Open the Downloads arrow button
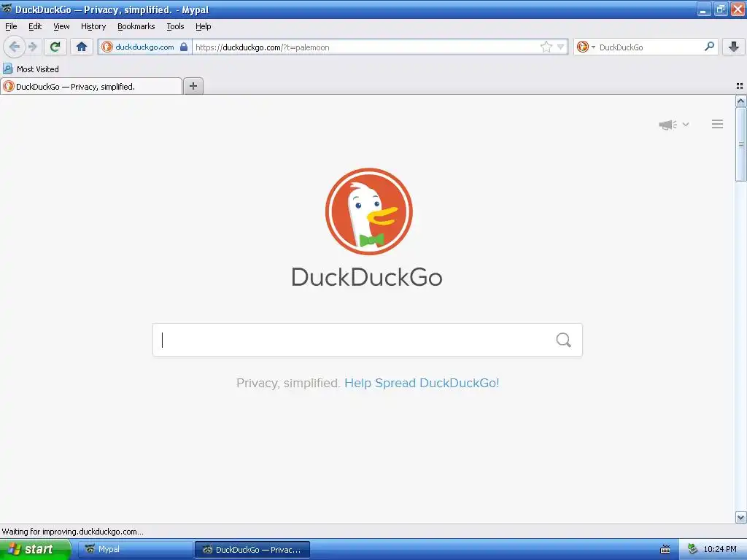The width and height of the screenshot is (747, 560). coord(734,47)
